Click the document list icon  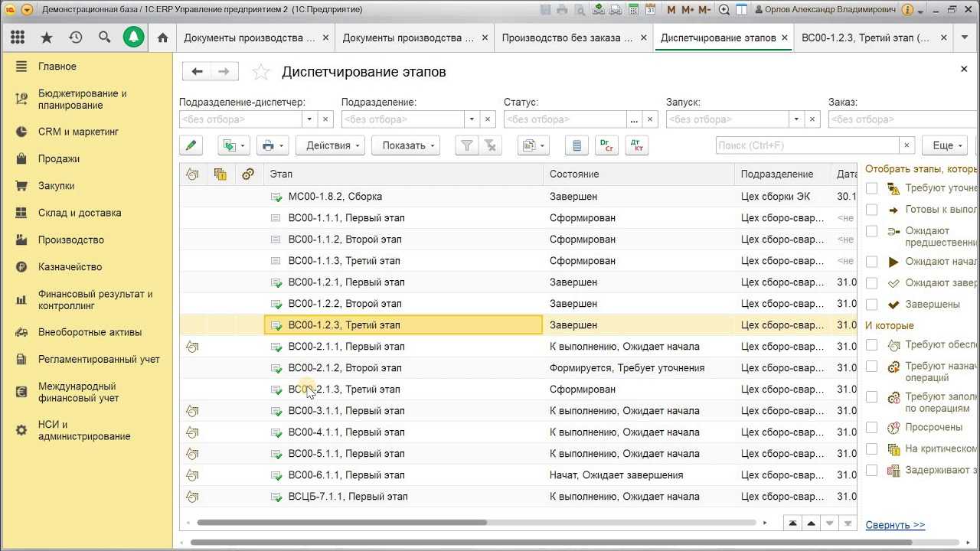(x=577, y=145)
